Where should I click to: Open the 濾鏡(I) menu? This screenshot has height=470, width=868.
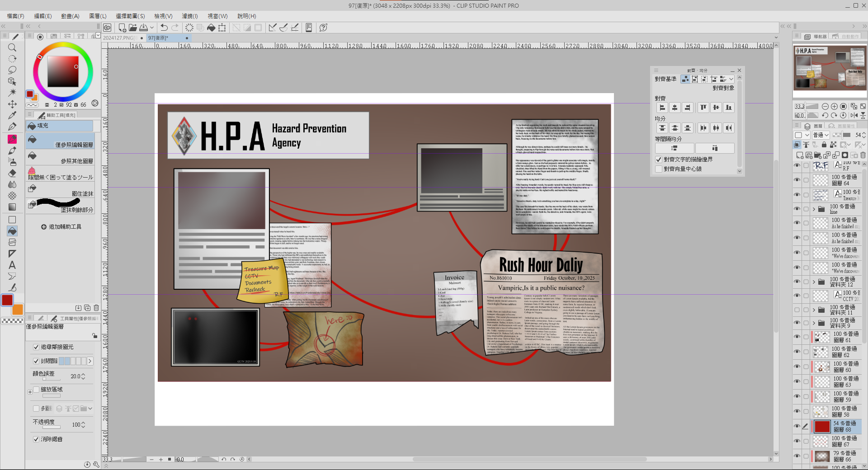[x=189, y=16]
